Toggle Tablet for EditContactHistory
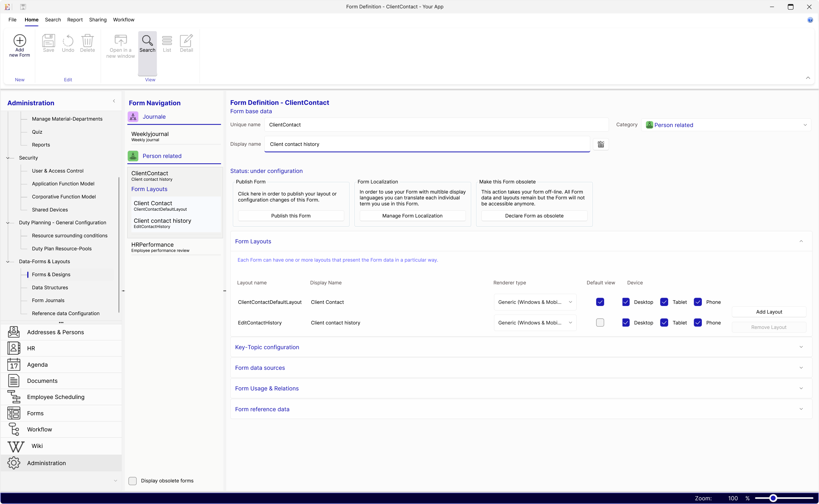The width and height of the screenshot is (819, 504). point(664,323)
